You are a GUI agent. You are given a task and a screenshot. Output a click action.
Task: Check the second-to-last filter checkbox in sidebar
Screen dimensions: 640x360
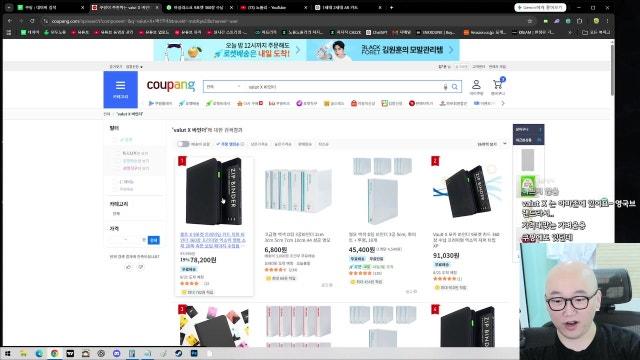pos(117,182)
